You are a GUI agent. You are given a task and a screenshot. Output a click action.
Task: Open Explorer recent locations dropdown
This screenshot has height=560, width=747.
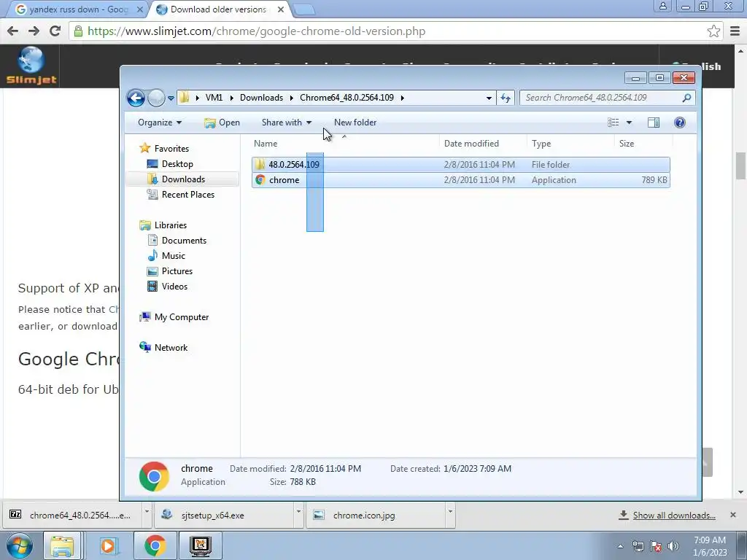[x=171, y=98]
